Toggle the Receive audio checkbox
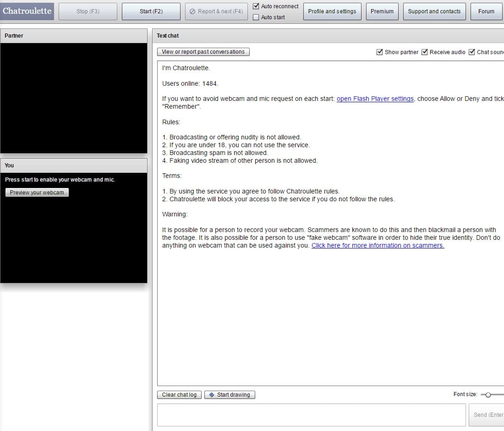 425,52
